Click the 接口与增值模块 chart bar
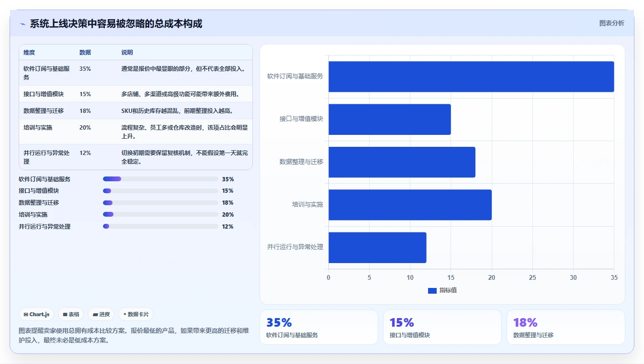The width and height of the screenshot is (644, 364). coord(390,119)
